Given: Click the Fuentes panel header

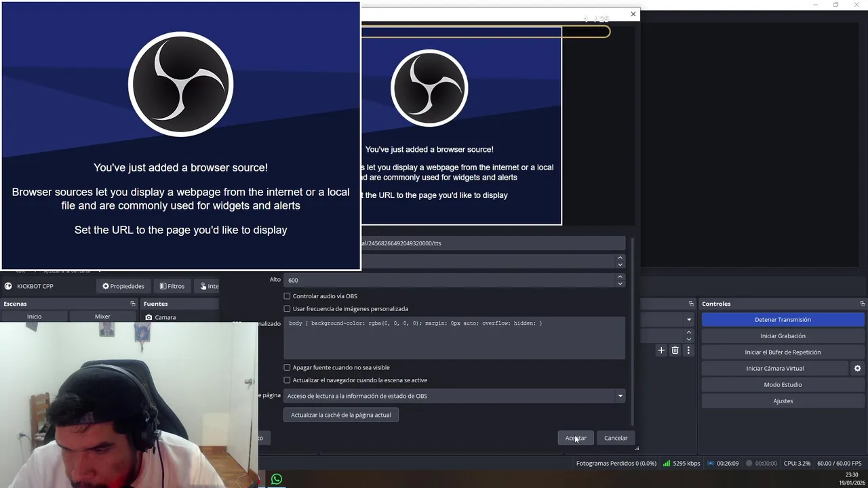Looking at the screenshot, I should pos(180,304).
